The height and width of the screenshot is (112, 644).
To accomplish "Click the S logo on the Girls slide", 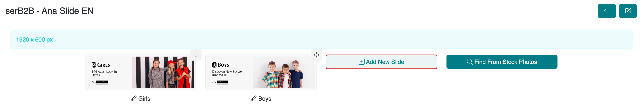I will [94, 65].
